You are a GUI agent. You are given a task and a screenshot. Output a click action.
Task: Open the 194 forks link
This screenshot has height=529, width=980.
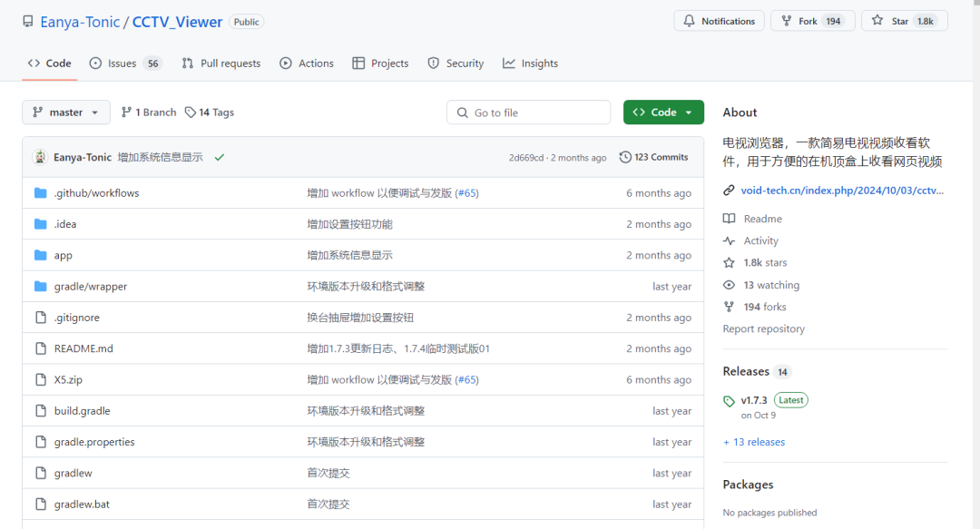click(x=765, y=307)
